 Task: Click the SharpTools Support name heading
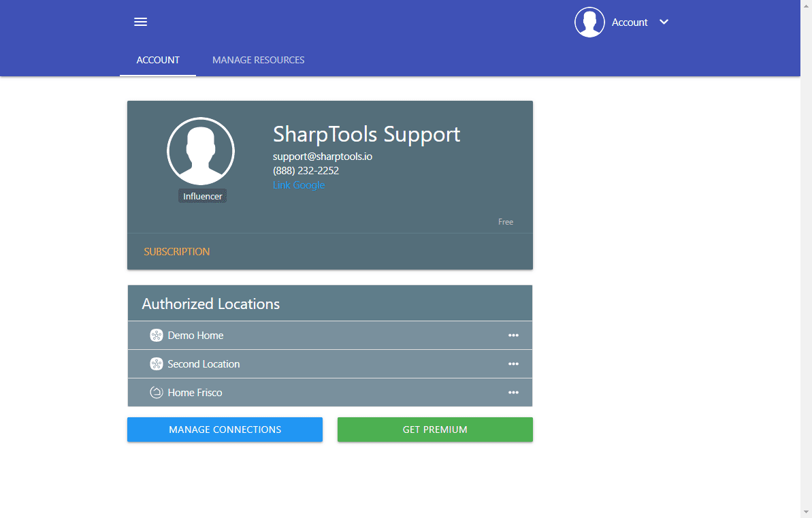click(366, 134)
